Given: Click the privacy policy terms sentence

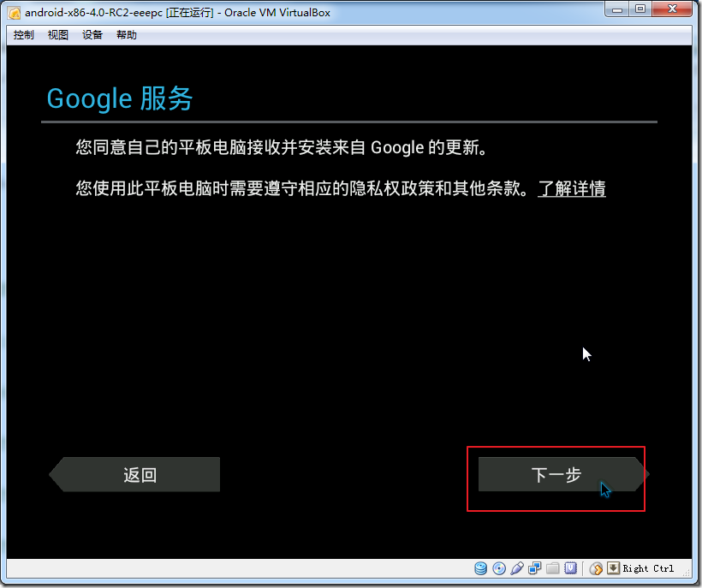Looking at the screenshot, I should (302, 188).
